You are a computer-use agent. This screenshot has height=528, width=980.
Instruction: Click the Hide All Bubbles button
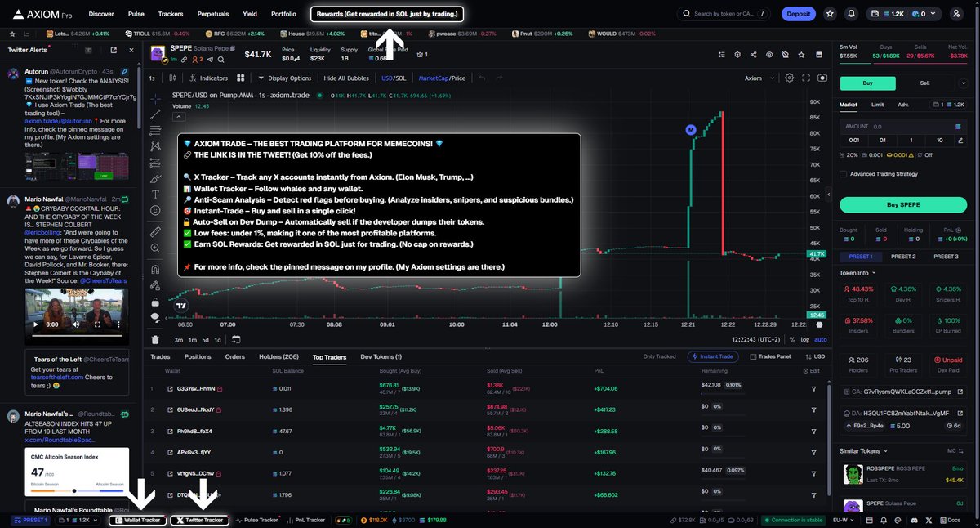[x=346, y=78]
